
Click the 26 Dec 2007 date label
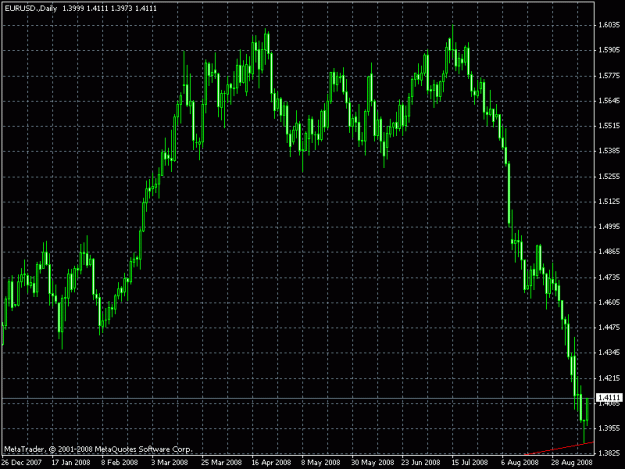(22, 463)
